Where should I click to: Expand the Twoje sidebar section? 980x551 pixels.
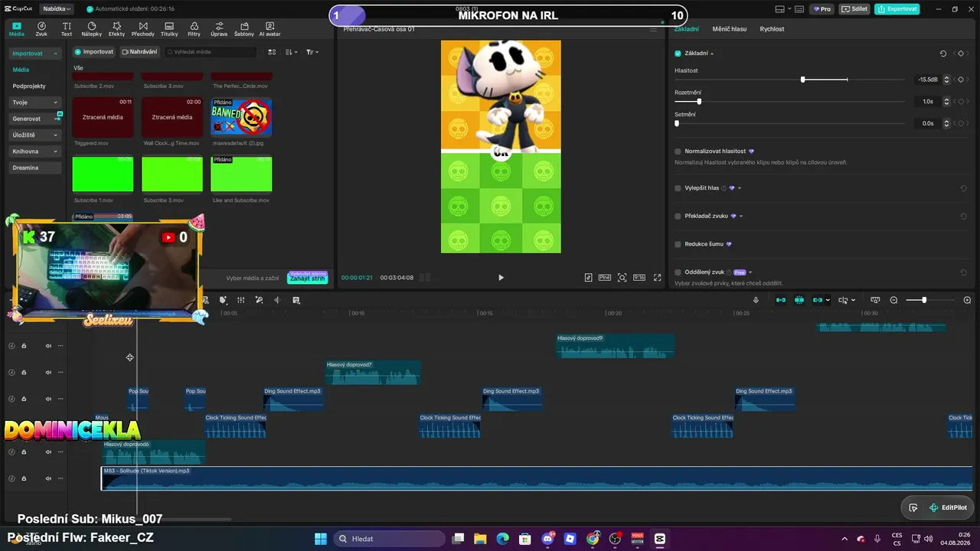point(55,103)
